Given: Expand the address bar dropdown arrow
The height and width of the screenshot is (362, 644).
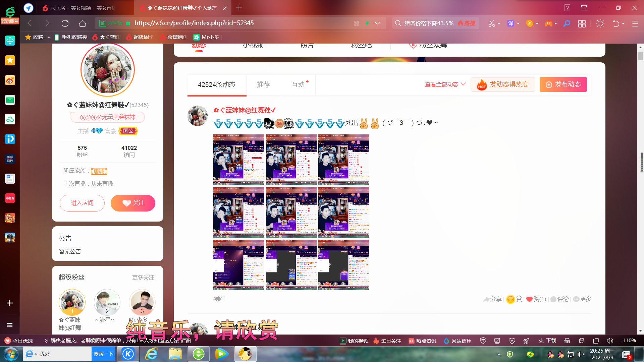Looking at the screenshot, I should point(377,23).
